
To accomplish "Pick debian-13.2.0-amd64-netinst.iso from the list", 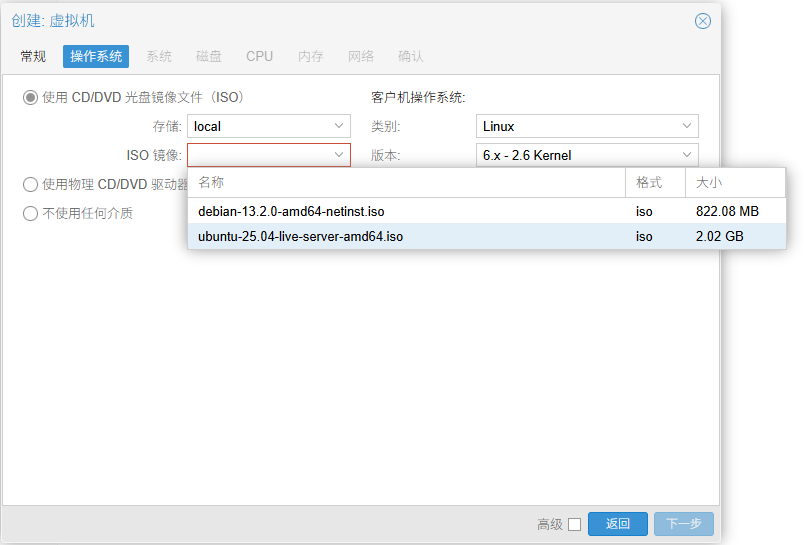I will (291, 212).
